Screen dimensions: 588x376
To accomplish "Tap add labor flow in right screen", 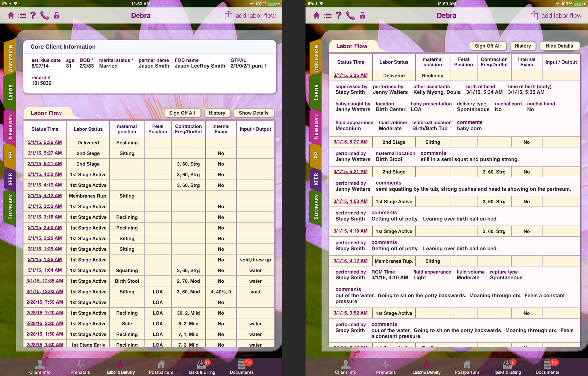I will point(561,16).
